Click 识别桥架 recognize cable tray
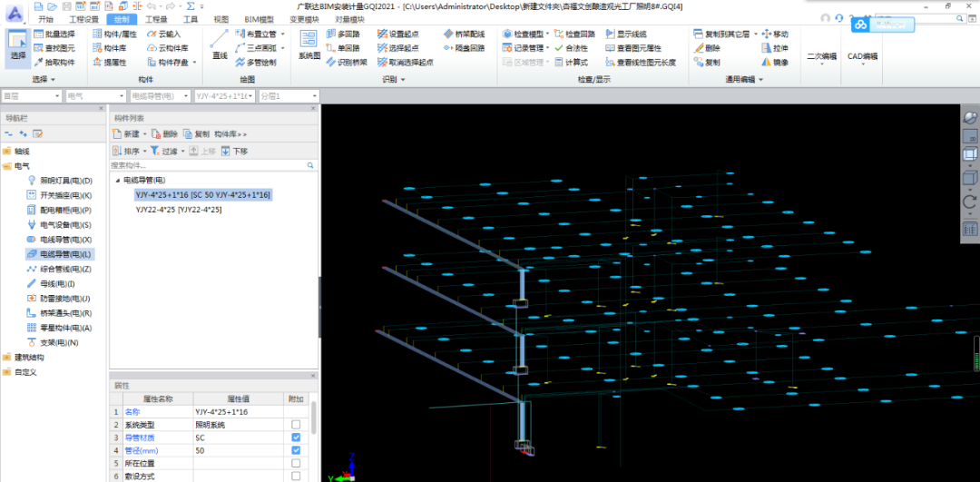980x482 pixels. coord(347,63)
